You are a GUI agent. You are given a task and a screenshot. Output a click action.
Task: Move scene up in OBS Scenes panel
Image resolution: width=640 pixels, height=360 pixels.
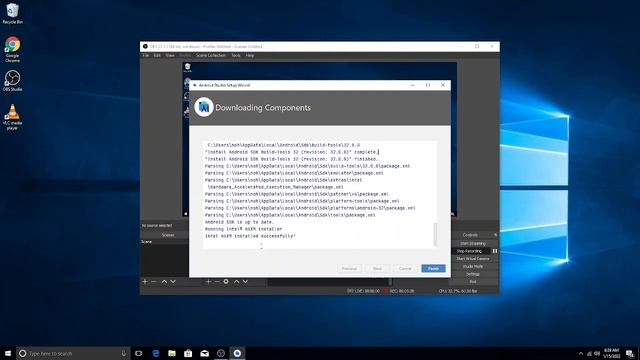tap(164, 282)
